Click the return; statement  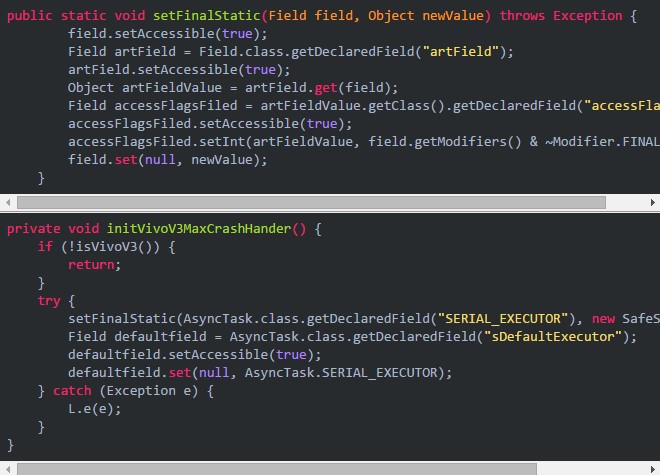[94, 265]
